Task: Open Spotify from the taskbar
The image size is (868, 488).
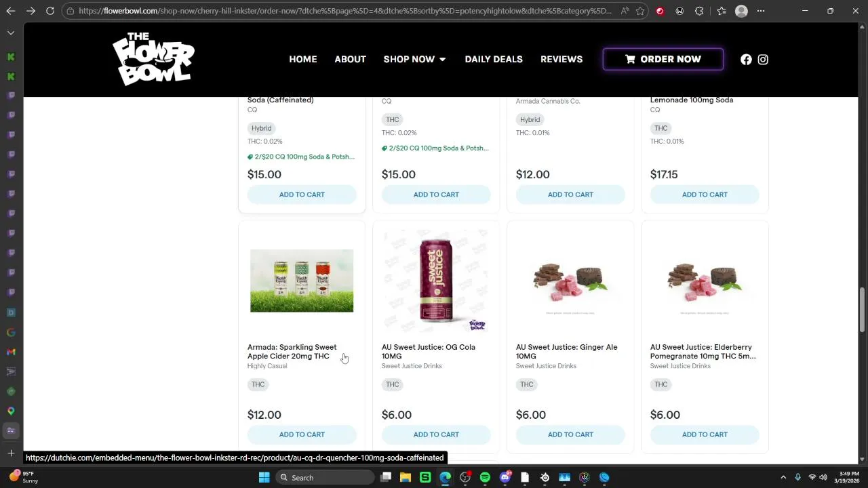Action: tap(485, 477)
